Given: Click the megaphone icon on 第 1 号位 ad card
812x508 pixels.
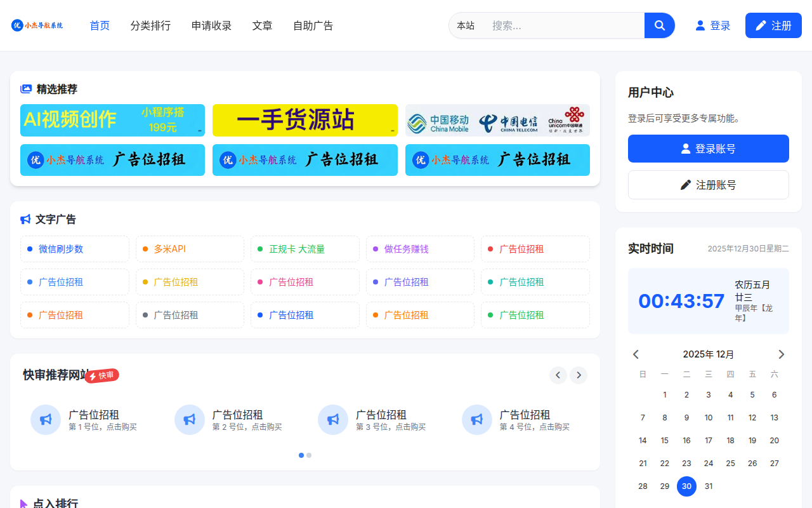Looking at the screenshot, I should tap(45, 420).
